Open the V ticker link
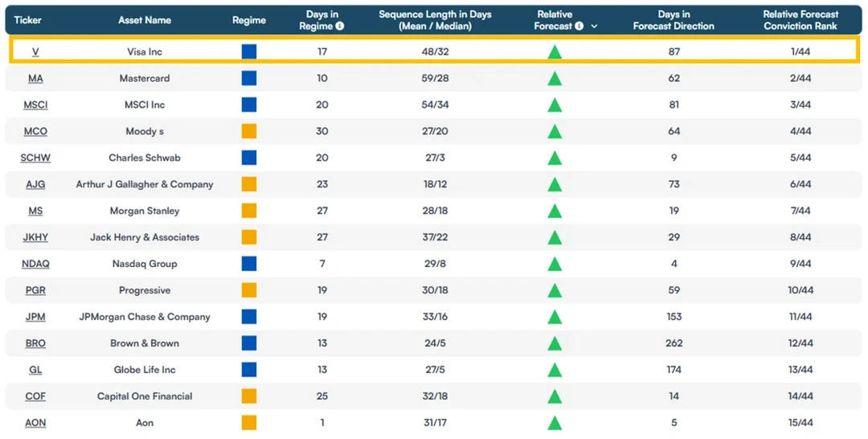 [35, 51]
